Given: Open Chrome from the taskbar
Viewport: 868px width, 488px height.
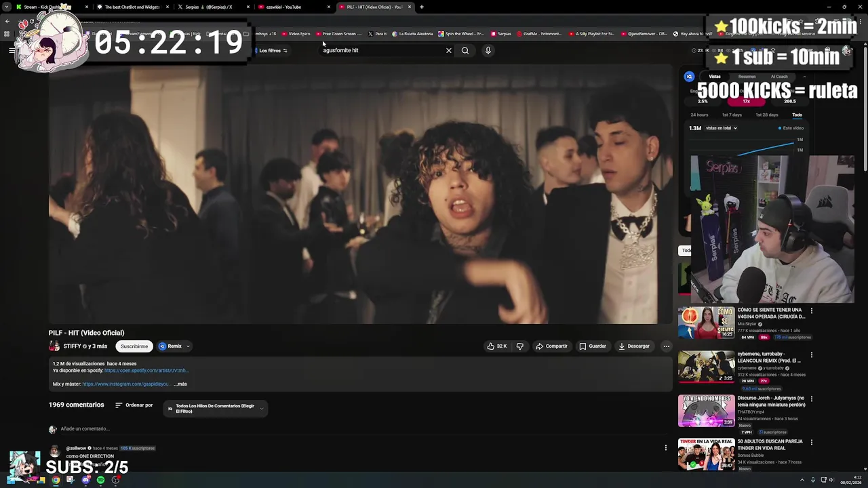Looking at the screenshot, I should coord(56,480).
